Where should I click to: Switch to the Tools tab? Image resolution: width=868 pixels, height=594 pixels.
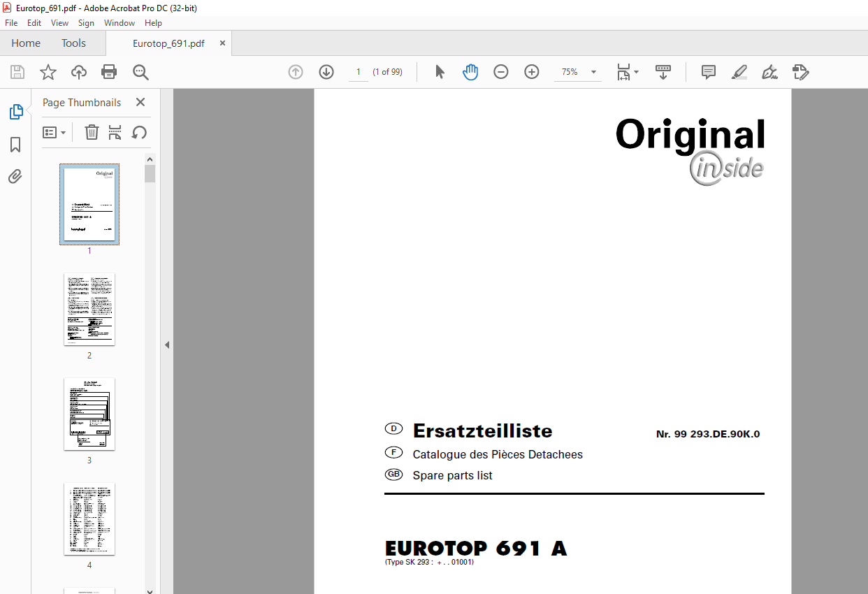coord(73,43)
